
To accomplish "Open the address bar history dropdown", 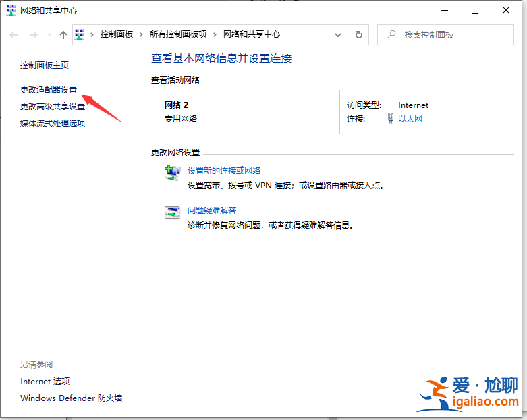I will (x=338, y=35).
